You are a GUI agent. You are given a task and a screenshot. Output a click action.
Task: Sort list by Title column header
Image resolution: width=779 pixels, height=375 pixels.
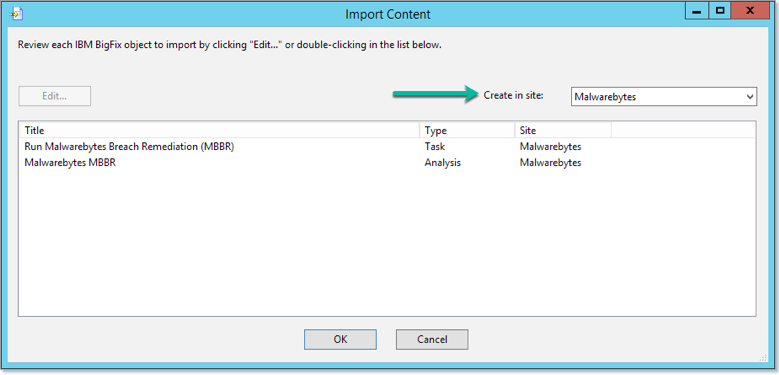coord(220,131)
